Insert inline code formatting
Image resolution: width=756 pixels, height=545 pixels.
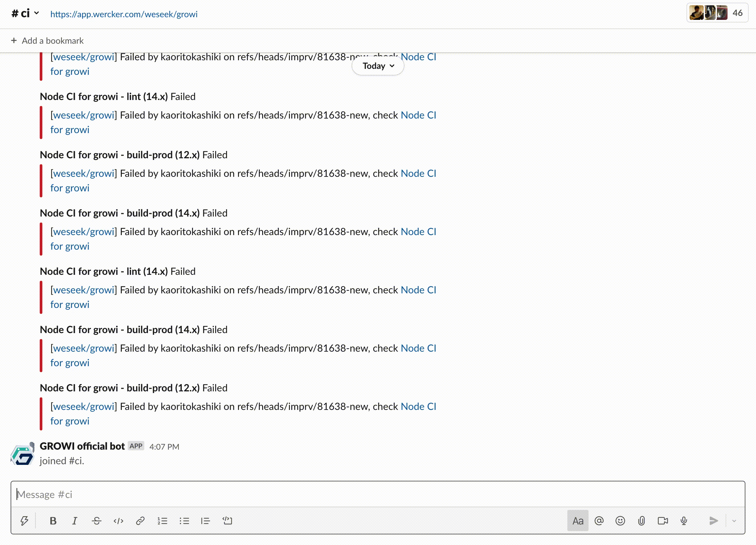(118, 520)
